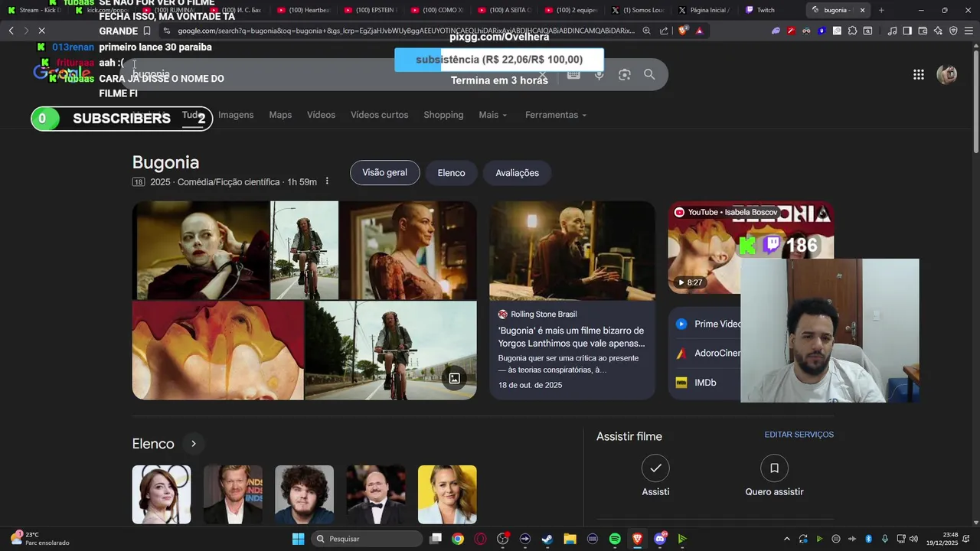Switch to the Shopping results tab

(443, 115)
